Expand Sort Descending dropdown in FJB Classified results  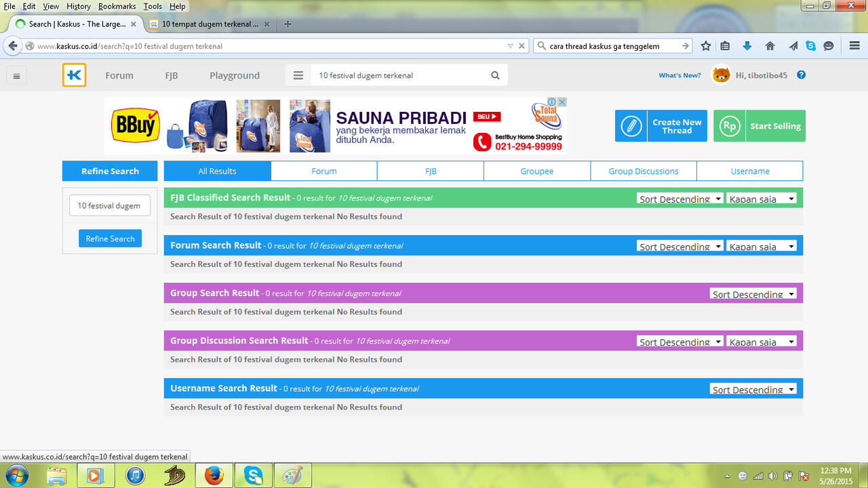coord(680,199)
